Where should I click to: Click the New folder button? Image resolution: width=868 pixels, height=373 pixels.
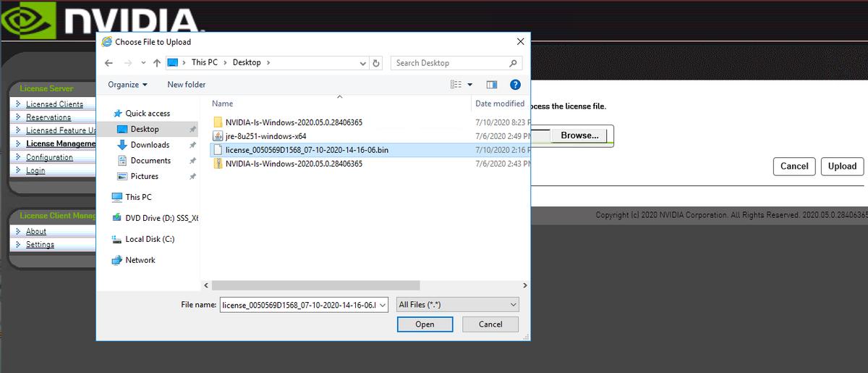click(187, 85)
